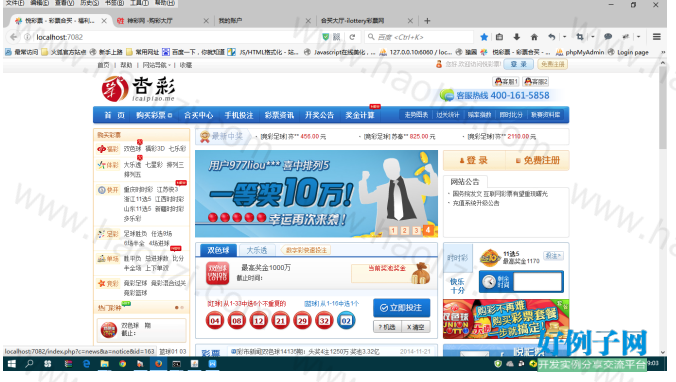Click the orange 免费注册 sidebar panel button

(x=538, y=160)
